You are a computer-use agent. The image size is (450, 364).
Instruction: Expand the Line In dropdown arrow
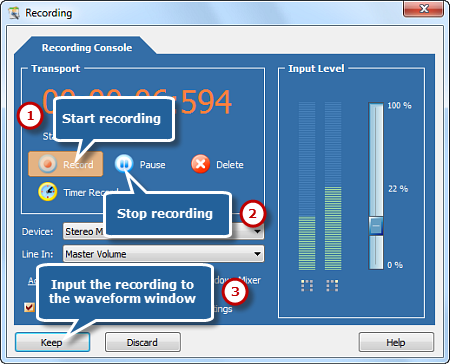tap(257, 254)
